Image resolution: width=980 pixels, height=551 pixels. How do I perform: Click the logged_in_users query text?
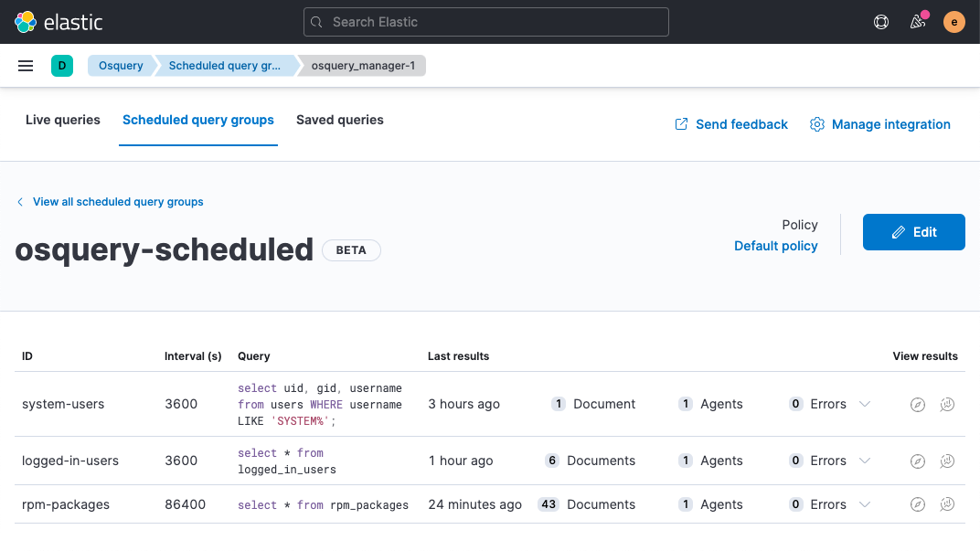point(287,461)
